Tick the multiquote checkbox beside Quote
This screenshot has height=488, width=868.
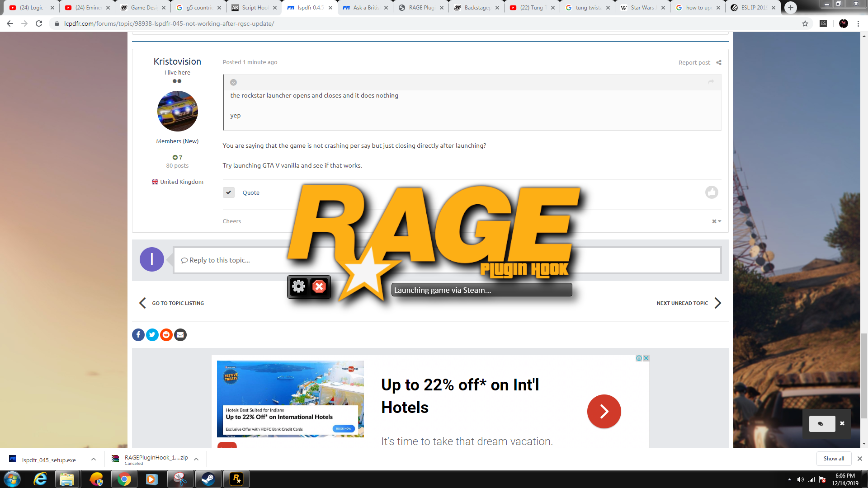[229, 192]
